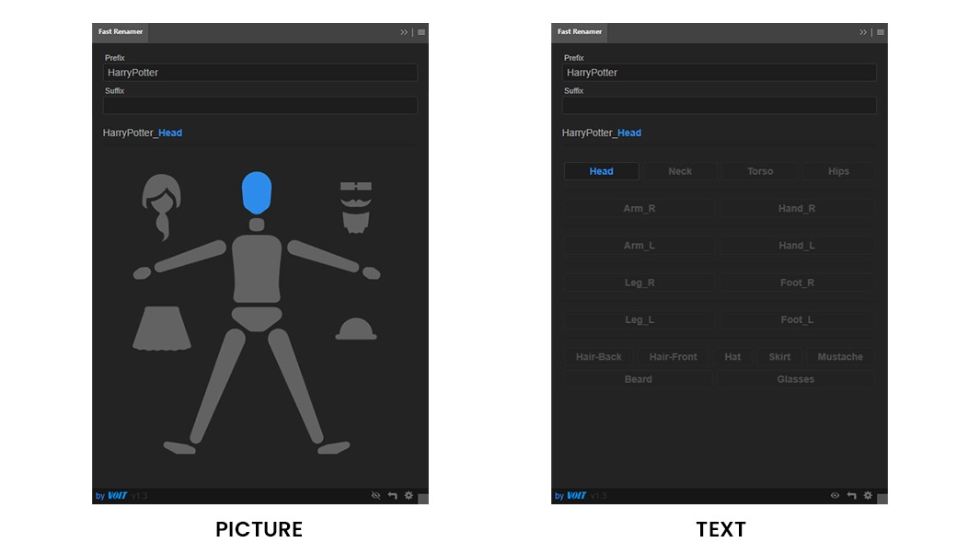Select the mannequin hand on the beard icon side
This screenshot has width=980, height=554.
tap(371, 273)
